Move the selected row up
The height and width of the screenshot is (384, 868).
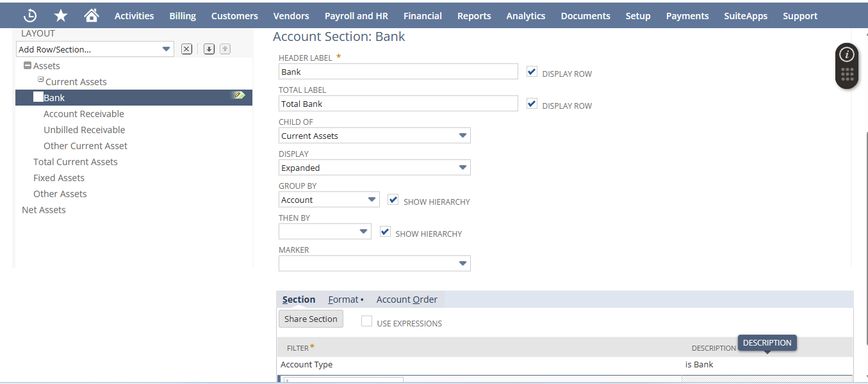click(225, 49)
